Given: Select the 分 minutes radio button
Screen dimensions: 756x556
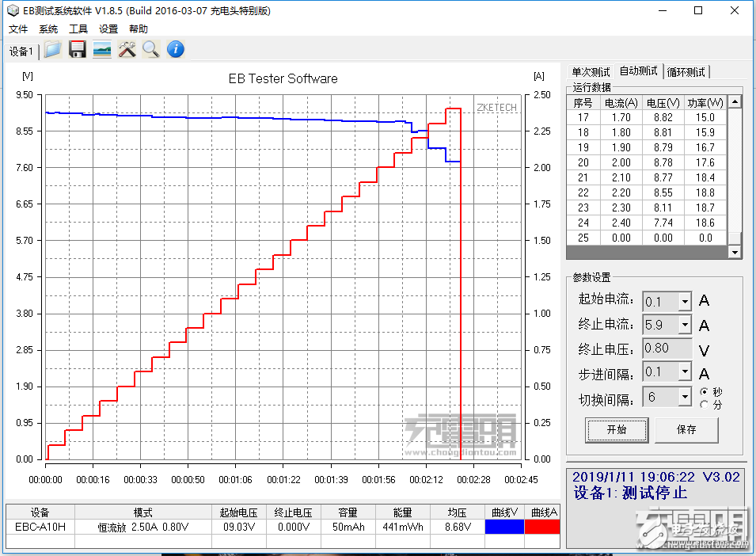Looking at the screenshot, I should tap(705, 405).
